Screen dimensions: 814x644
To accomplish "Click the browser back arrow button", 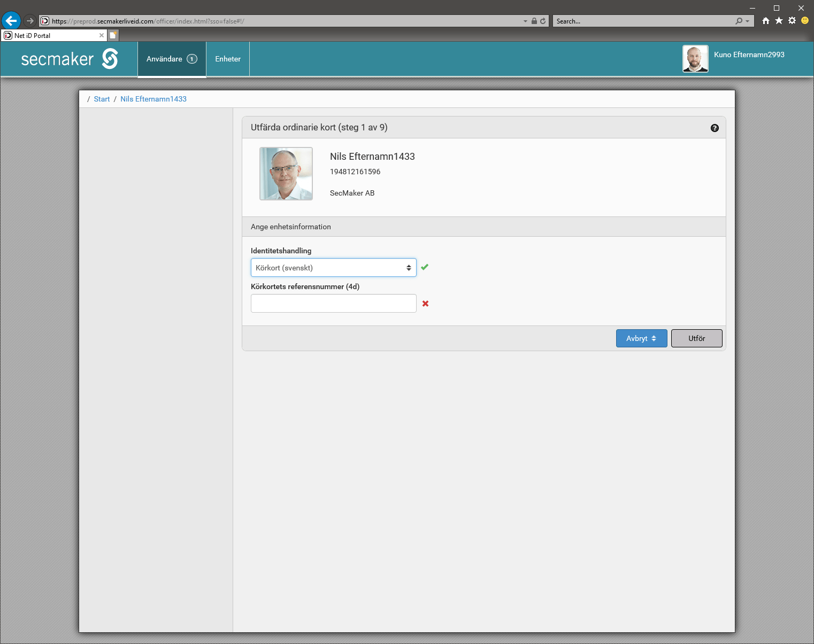I will (11, 21).
